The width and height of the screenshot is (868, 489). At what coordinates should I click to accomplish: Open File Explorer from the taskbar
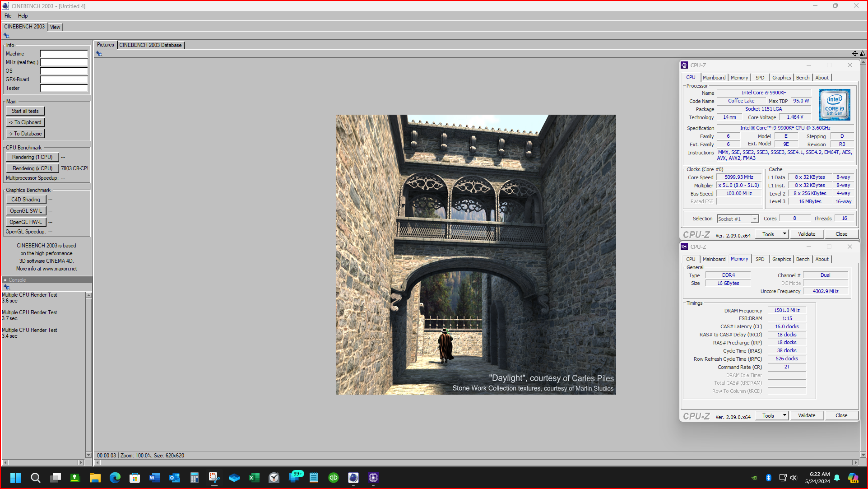[95, 477]
